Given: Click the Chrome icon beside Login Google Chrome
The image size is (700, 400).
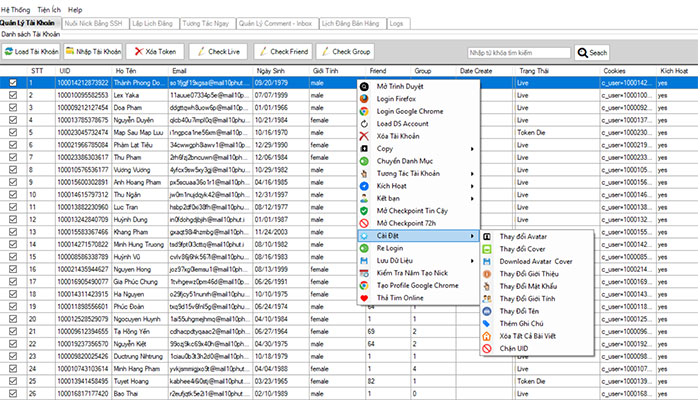Looking at the screenshot, I should point(364,111).
